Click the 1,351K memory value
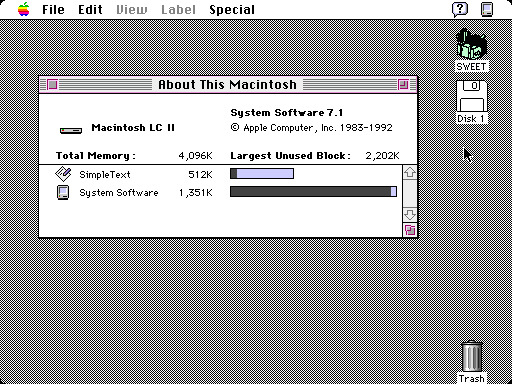512x384 pixels. [x=196, y=193]
